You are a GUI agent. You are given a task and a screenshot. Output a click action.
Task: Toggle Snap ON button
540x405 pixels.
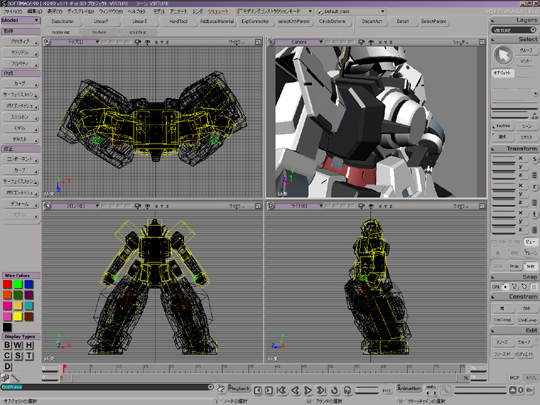[495, 287]
